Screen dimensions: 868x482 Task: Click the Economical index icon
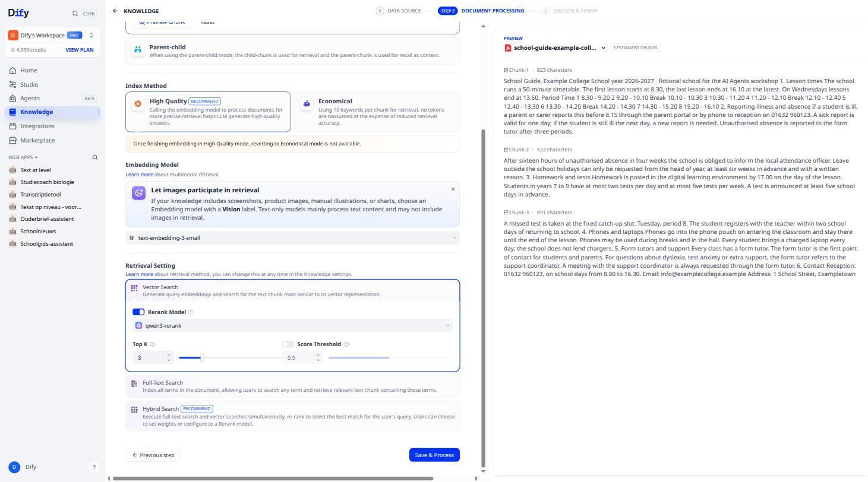click(307, 104)
